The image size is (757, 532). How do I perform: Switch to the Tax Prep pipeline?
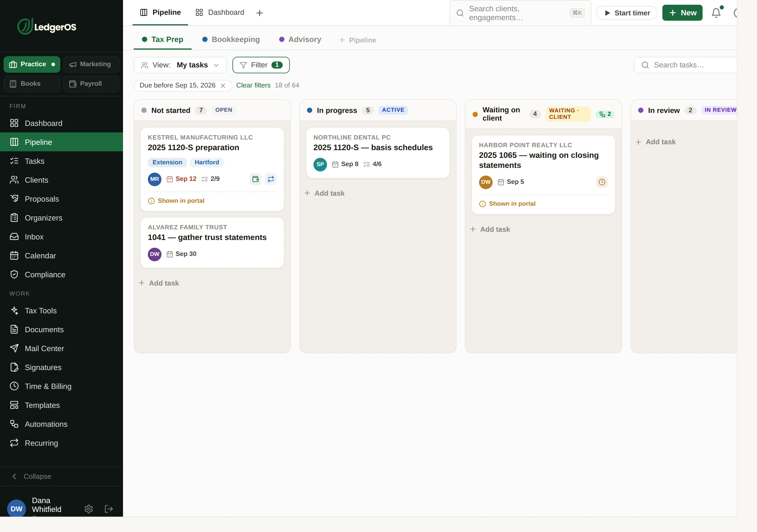[163, 40]
